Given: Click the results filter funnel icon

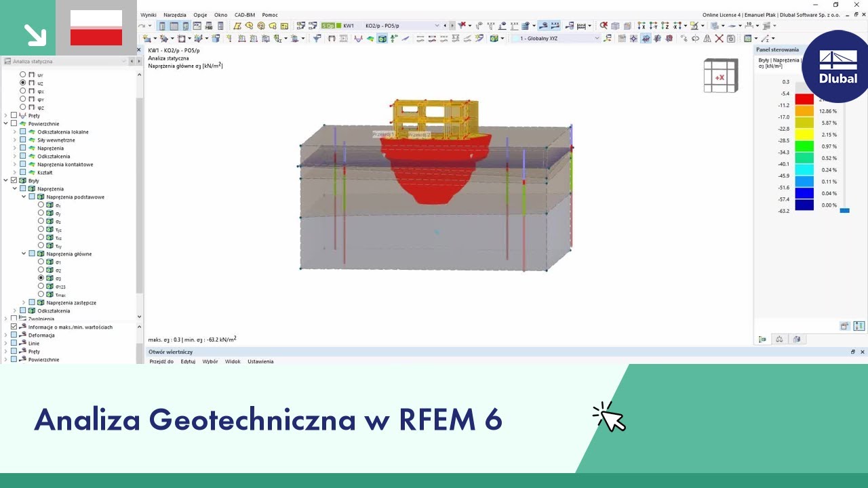Looking at the screenshot, I should (317, 38).
